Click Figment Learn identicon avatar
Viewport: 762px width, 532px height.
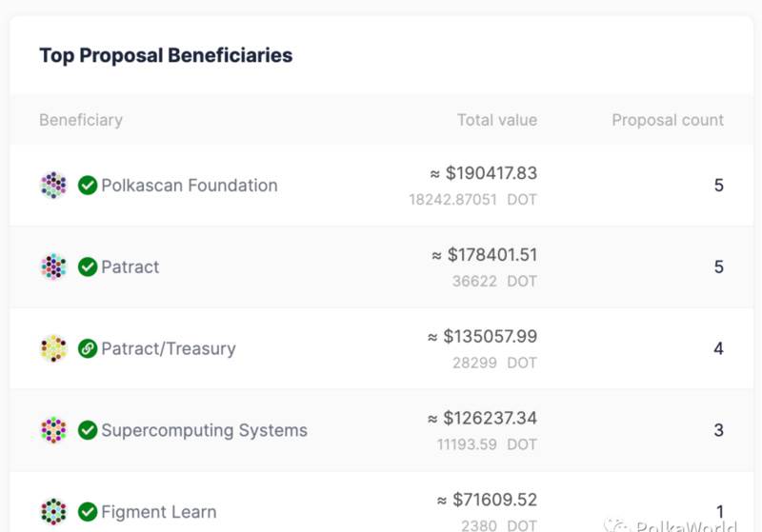click(x=53, y=511)
